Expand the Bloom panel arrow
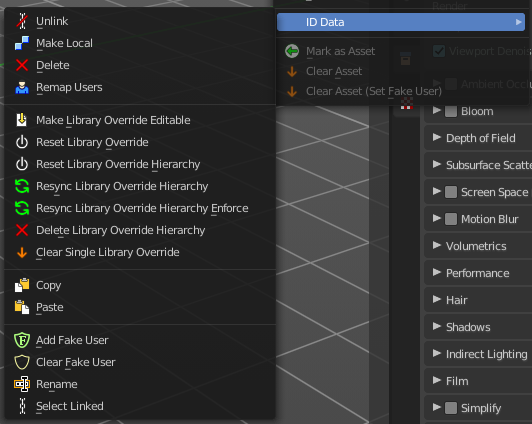This screenshot has height=424, width=532. pos(437,110)
